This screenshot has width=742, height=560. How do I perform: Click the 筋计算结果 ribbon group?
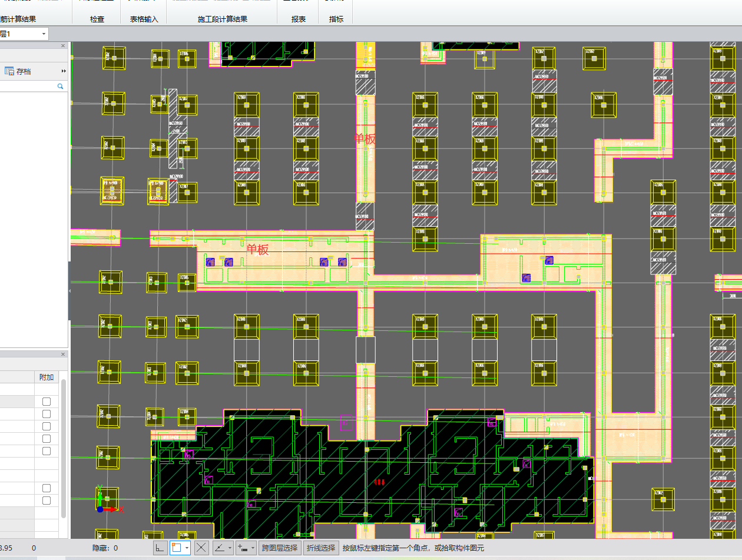[18, 19]
